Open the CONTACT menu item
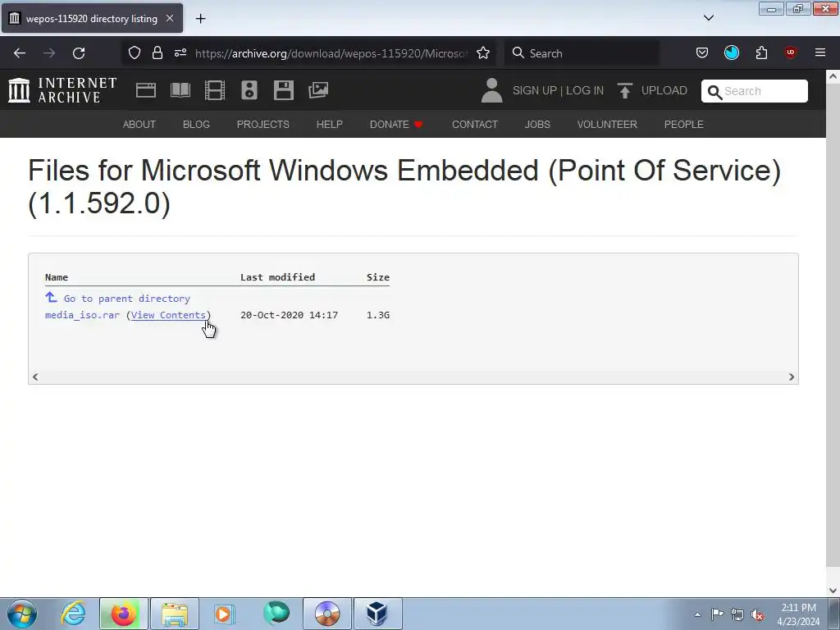 point(475,125)
